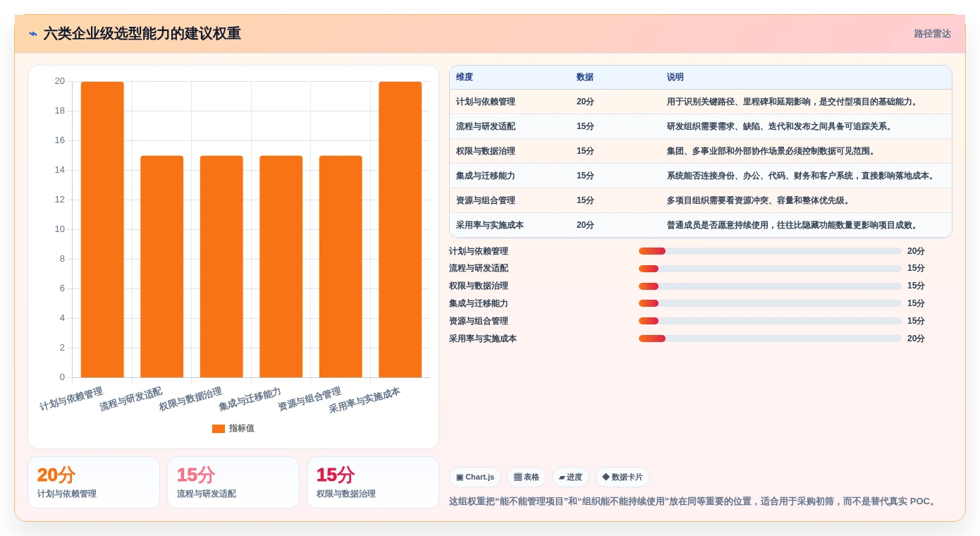
Task: Click the panel title 六类企业级选型能力的建议权重
Action: click(x=142, y=34)
